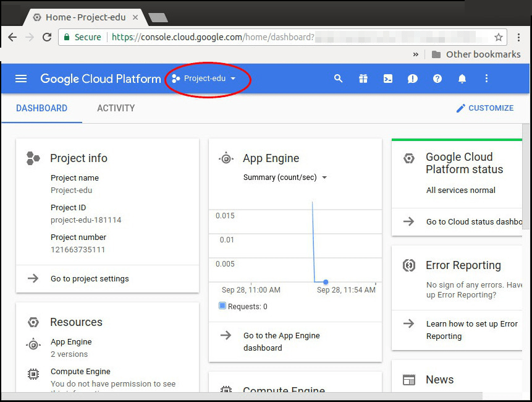Open the blue header three-dot menu
Screen dimensions: 532x402
[486, 79]
